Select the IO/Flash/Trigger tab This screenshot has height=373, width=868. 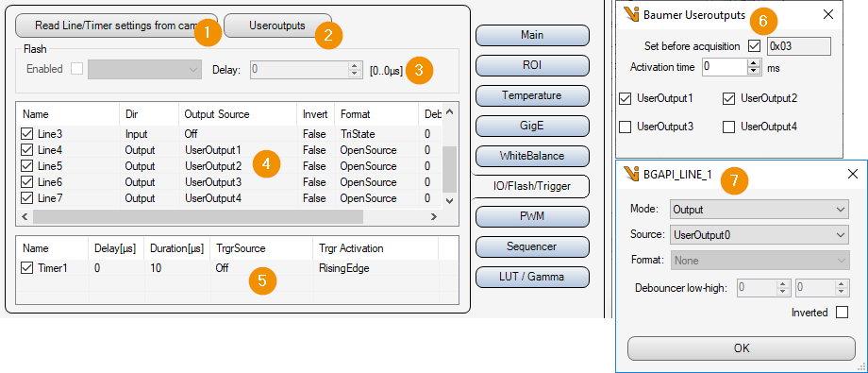click(530, 186)
